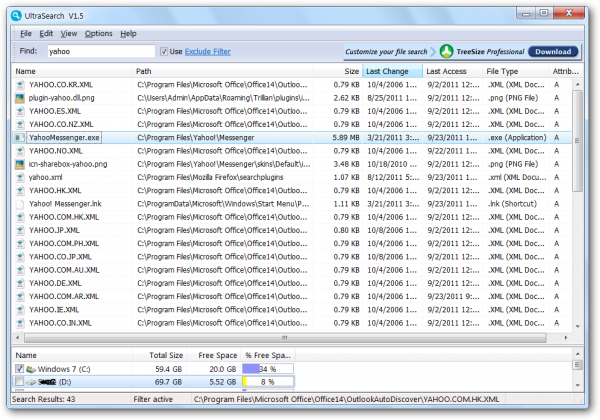
Task: Click the image icon of icn-sharebox-yahoo.png
Action: 20,164
